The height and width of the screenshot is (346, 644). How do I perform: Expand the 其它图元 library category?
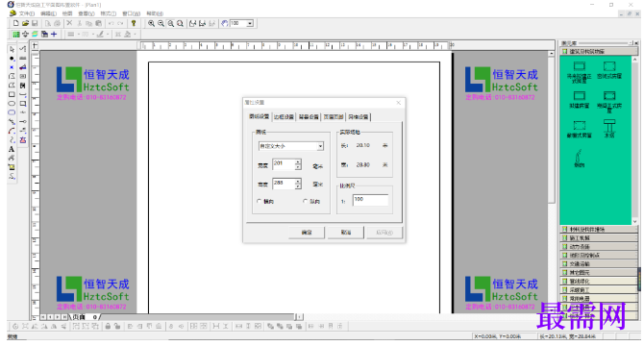click(x=599, y=273)
